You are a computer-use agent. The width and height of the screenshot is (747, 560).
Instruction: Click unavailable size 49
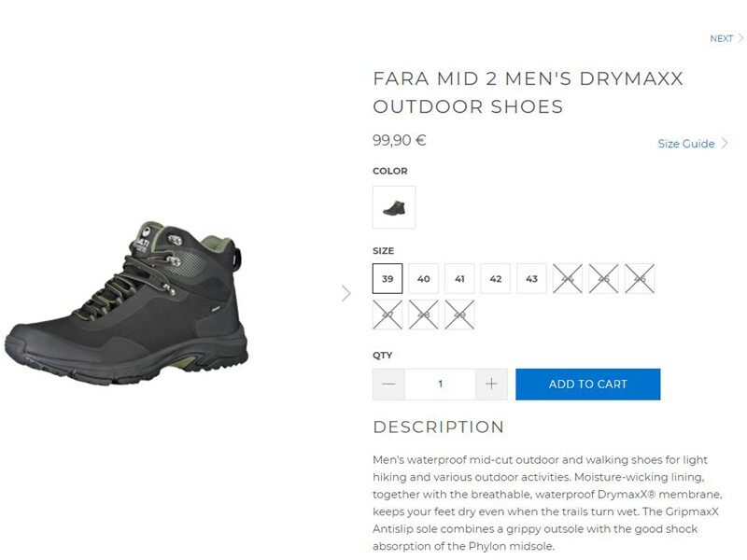459,315
